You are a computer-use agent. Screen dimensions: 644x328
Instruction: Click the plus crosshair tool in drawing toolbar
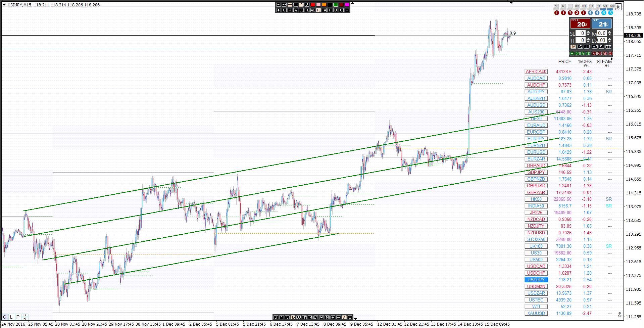[x=279, y=10]
